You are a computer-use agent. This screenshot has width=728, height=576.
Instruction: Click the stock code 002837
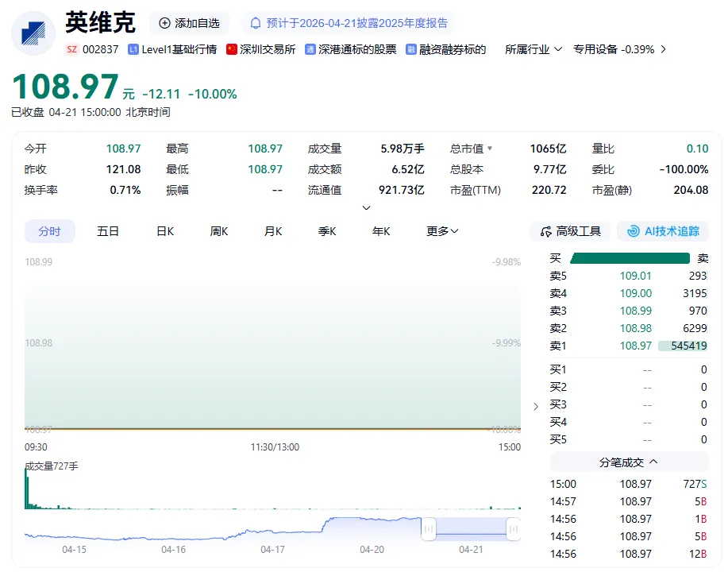(100, 49)
